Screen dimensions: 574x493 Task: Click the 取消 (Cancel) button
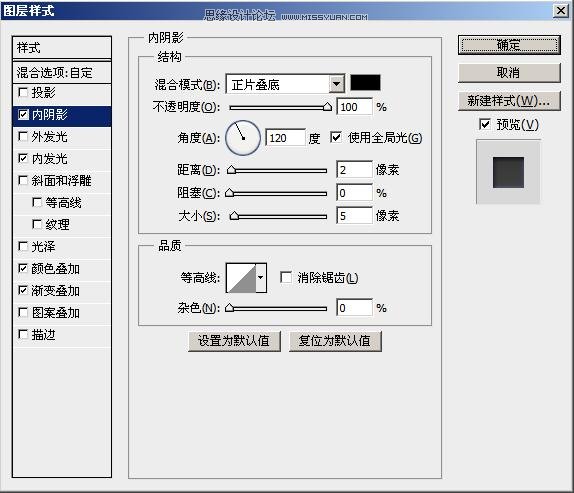(509, 73)
